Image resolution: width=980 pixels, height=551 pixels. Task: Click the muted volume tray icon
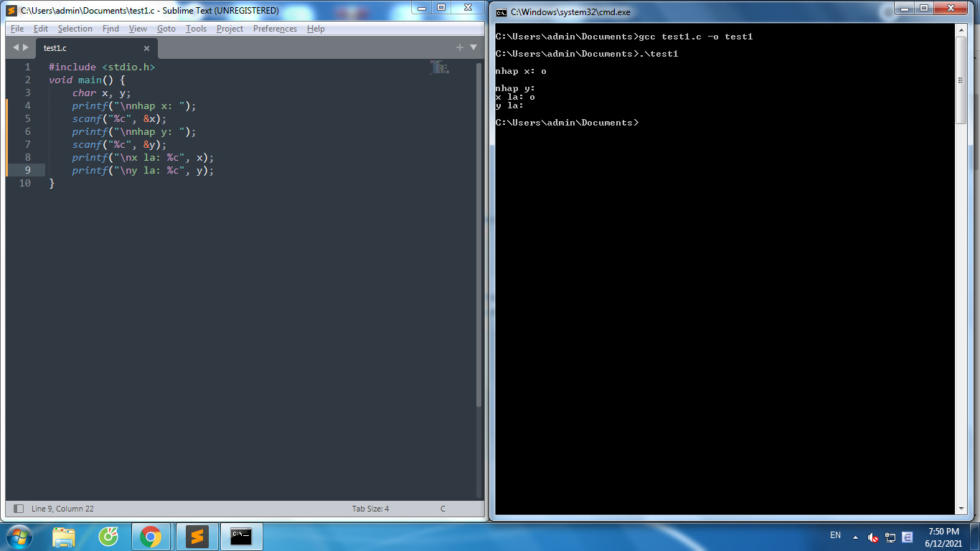(873, 537)
